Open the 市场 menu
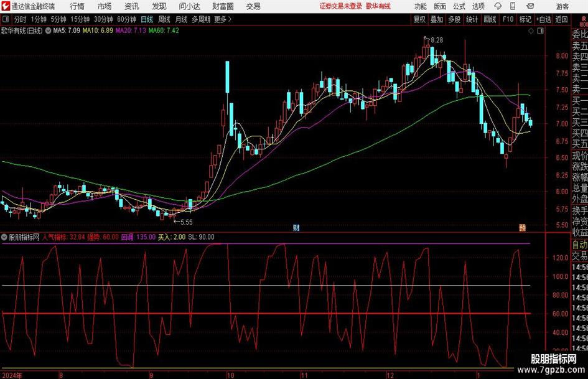Viewport: 588px width, 379px height. click(x=105, y=6)
